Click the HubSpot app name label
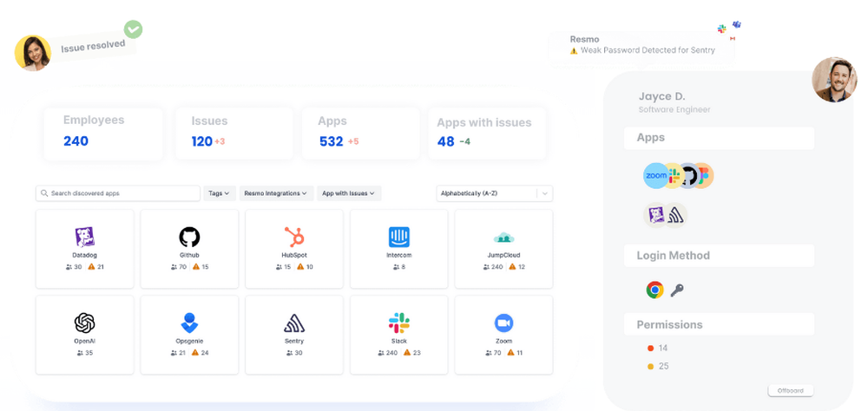Image resolution: width=868 pixels, height=411 pixels. (x=294, y=256)
